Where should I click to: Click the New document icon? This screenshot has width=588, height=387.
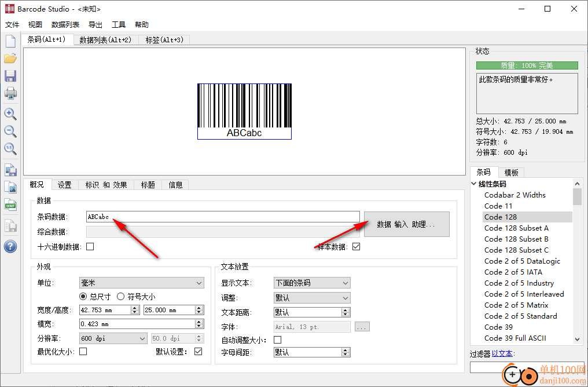tap(10, 41)
